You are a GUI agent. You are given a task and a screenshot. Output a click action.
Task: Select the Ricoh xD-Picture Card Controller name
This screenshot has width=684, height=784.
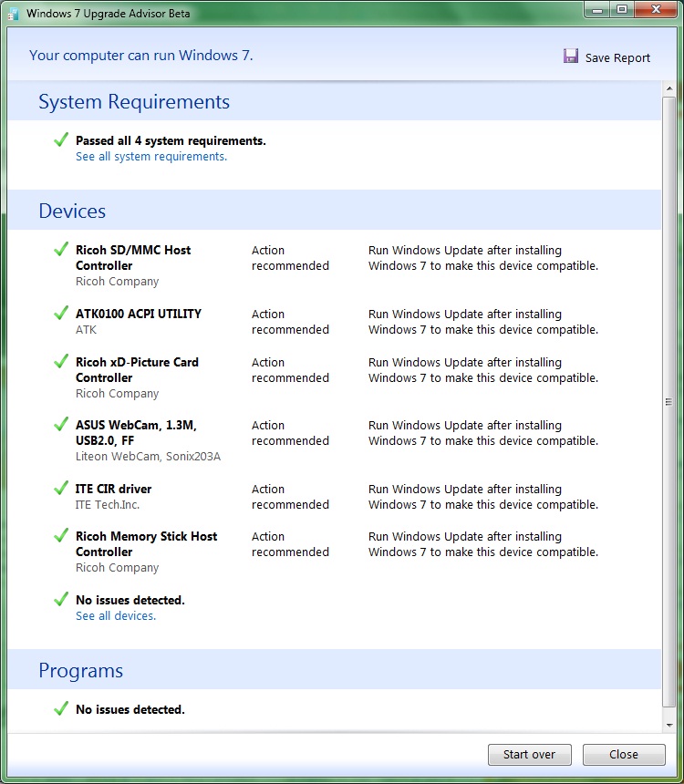[x=137, y=370]
